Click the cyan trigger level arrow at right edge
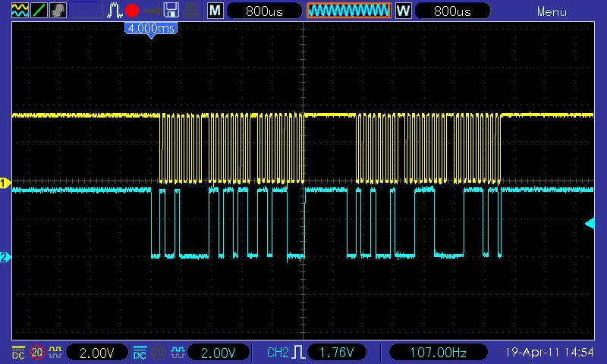This screenshot has height=364, width=607. [x=590, y=222]
